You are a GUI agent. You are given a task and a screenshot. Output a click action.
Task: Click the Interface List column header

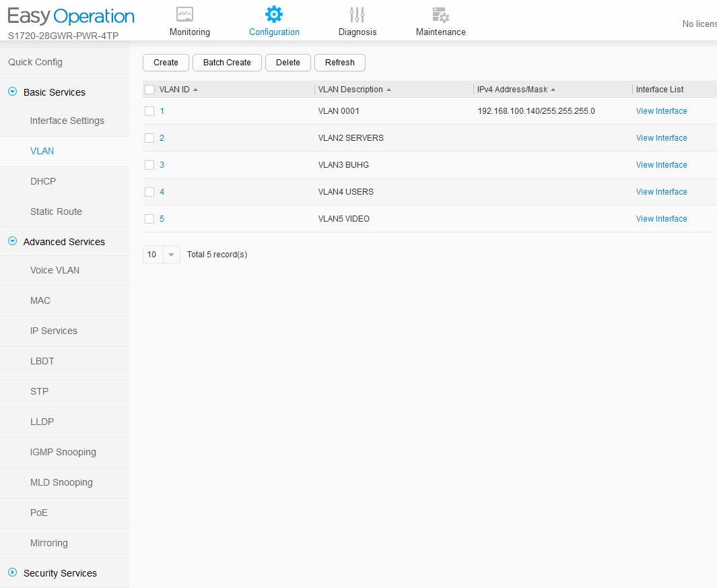coord(659,90)
